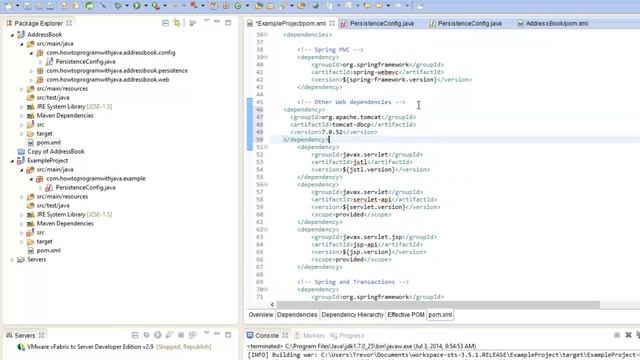Toggle code fold at line 36 dependencies
This screenshot has height=360, width=640.
tap(266, 35)
